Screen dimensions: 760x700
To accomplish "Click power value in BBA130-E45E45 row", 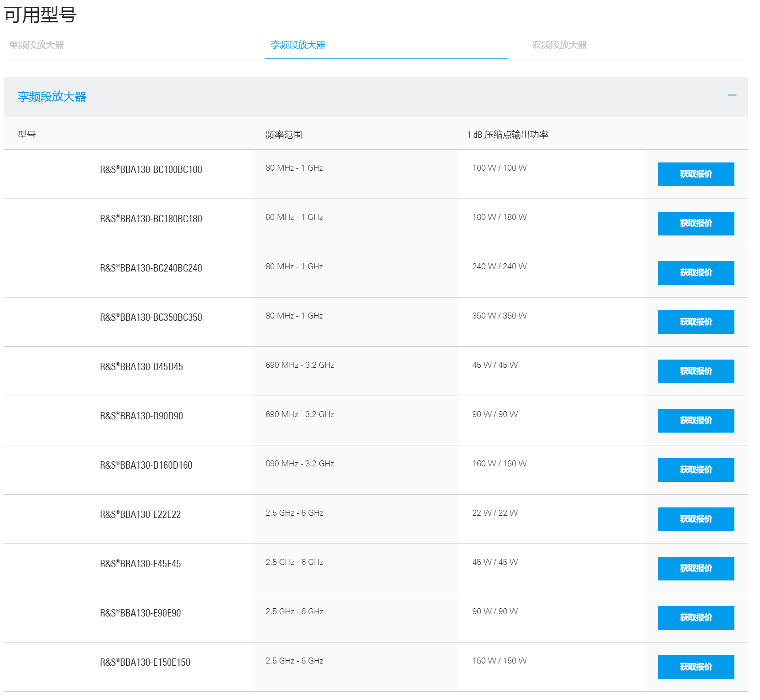I will coord(495,562).
